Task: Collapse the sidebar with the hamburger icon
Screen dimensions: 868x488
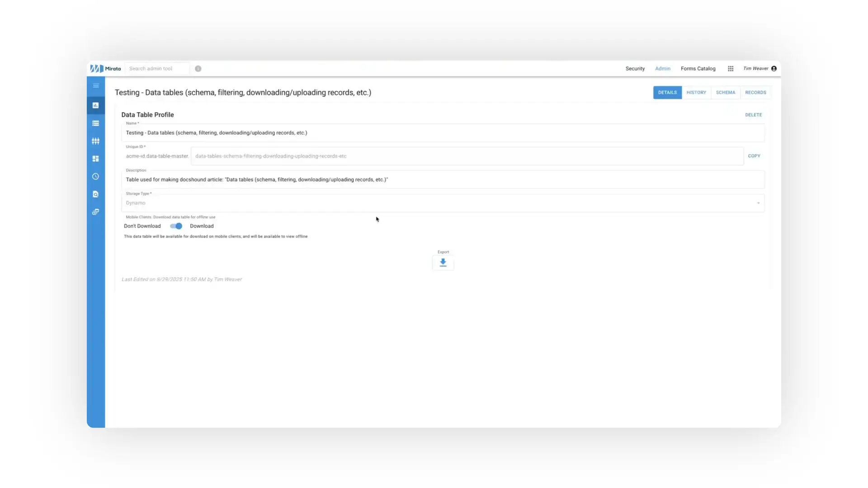Action: 95,85
